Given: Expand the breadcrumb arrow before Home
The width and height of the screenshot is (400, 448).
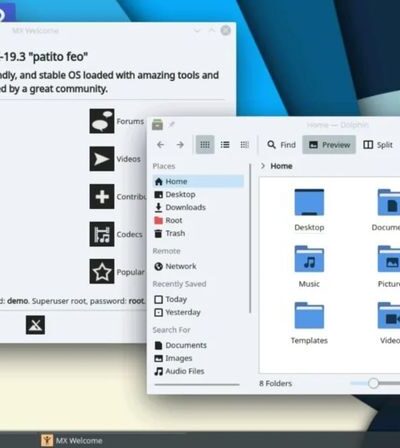Looking at the screenshot, I should click(263, 166).
